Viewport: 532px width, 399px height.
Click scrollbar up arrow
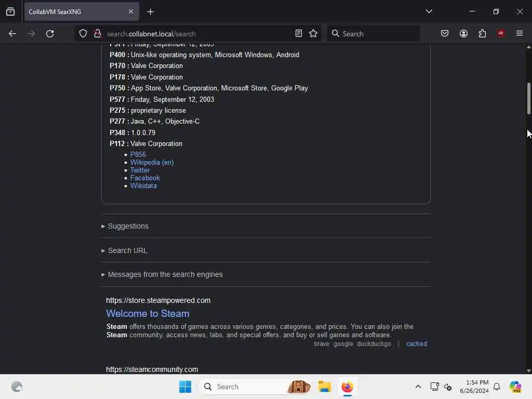tap(528, 47)
